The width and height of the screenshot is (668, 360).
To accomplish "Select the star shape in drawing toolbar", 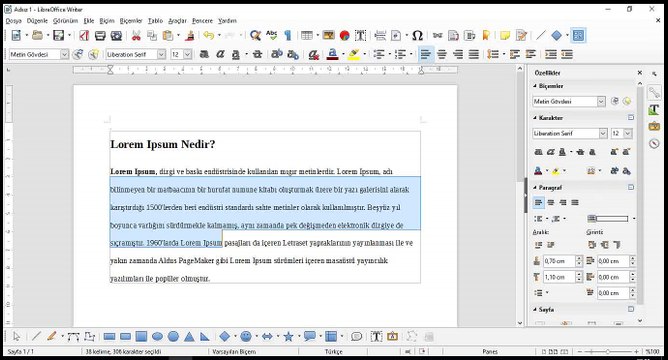I will coord(288,337).
